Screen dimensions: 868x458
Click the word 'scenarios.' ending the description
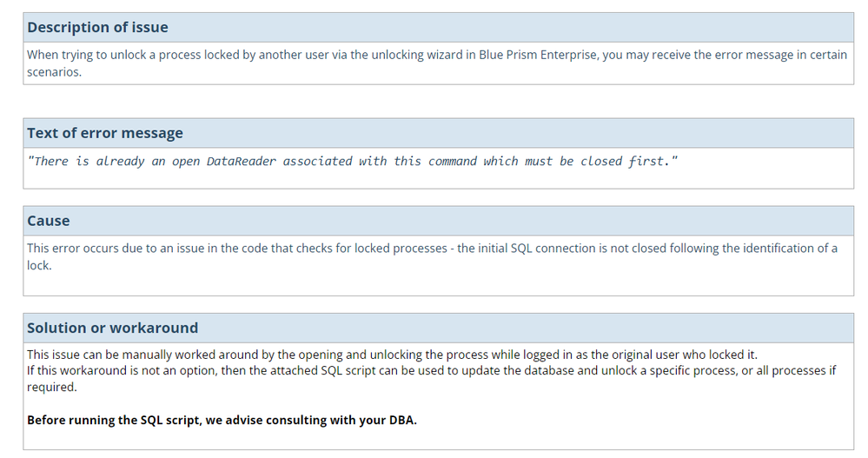click(54, 72)
